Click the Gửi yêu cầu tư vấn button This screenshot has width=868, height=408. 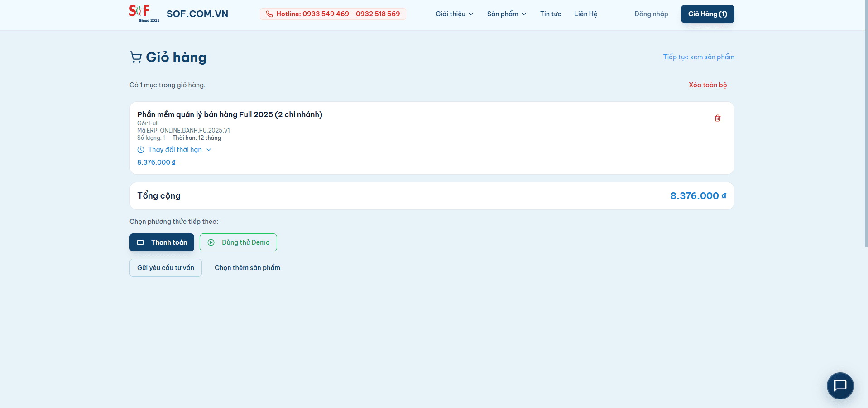tap(165, 267)
